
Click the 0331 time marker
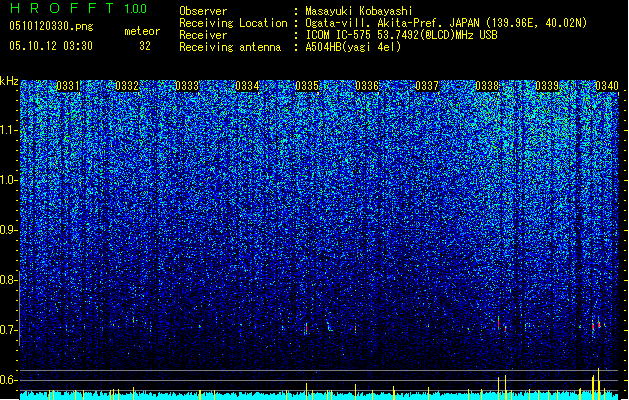(x=68, y=86)
